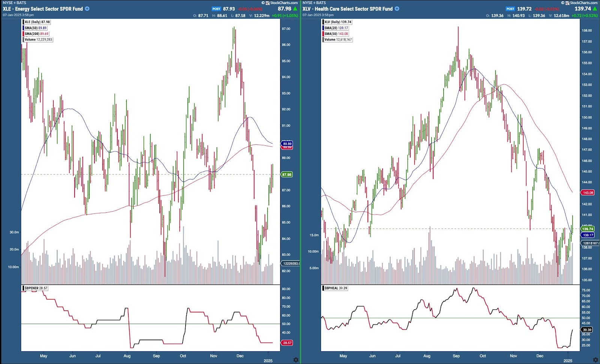Click the plus icon beside XLE fund title
Screen dimensions: 600x364
[87, 9]
